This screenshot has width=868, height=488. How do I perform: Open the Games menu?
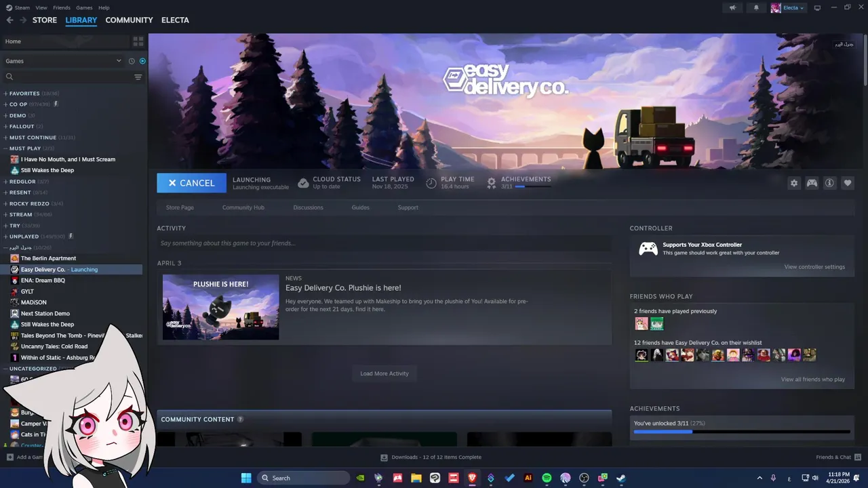coord(84,7)
